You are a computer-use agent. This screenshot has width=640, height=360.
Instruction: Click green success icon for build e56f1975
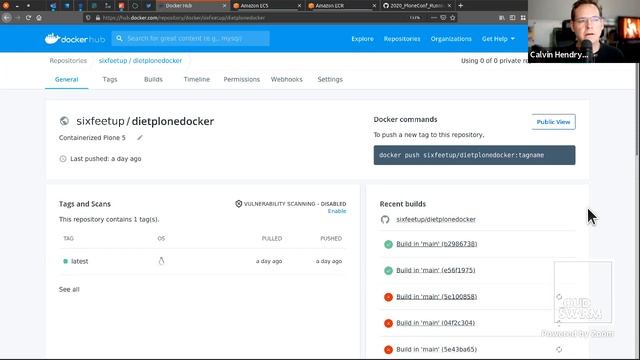[x=388, y=271]
